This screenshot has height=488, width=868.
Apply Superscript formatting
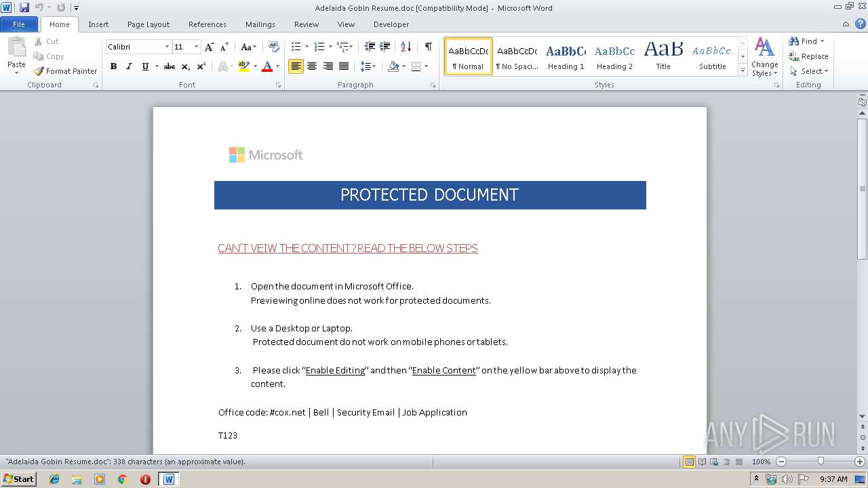(x=201, y=66)
